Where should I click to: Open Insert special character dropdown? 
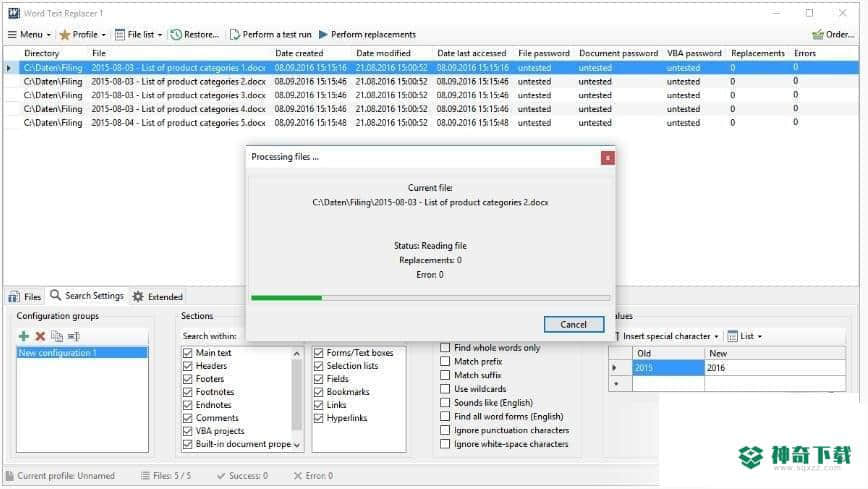coord(667,336)
